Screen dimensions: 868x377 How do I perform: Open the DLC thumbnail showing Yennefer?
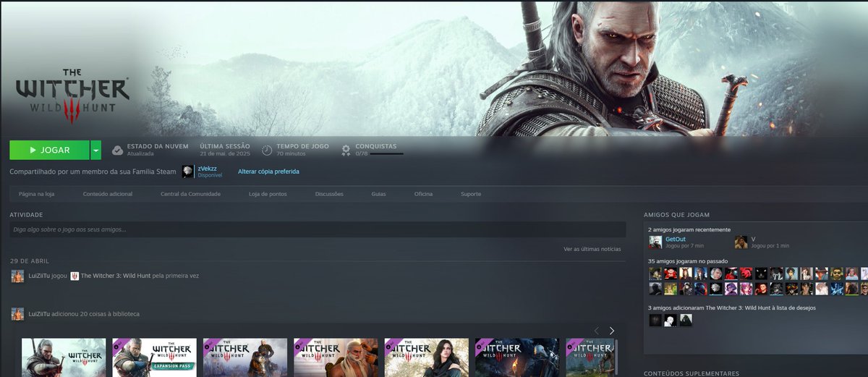tap(427, 357)
